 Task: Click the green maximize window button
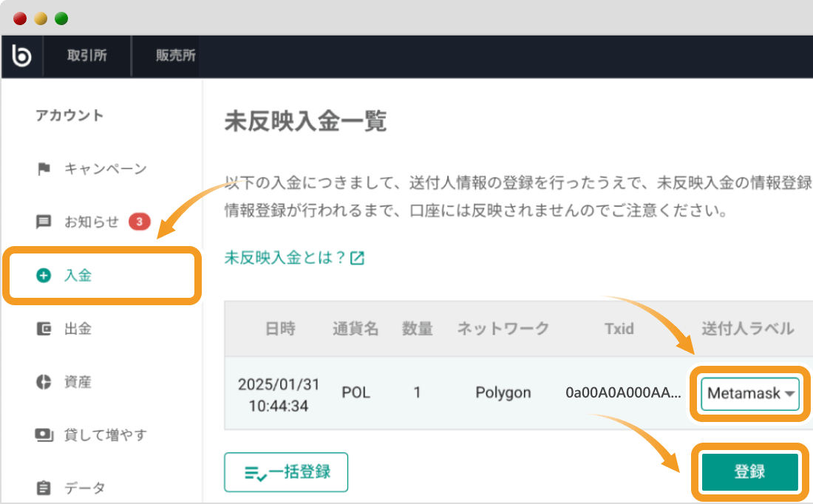[x=61, y=18]
